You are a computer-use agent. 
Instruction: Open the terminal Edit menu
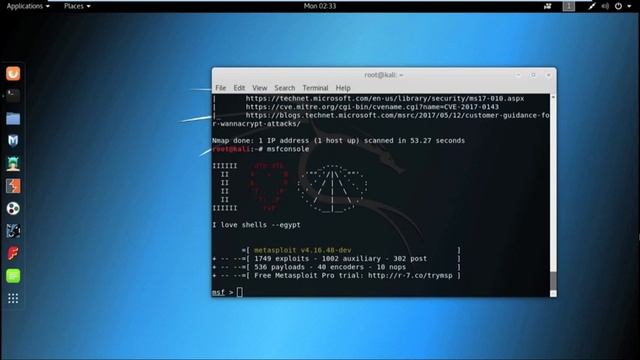[x=239, y=88]
